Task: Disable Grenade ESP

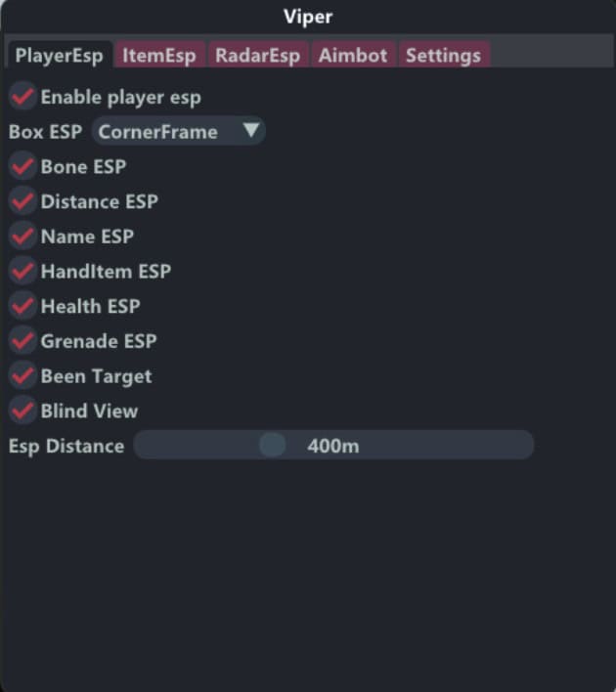Action: pyautogui.click(x=22, y=341)
